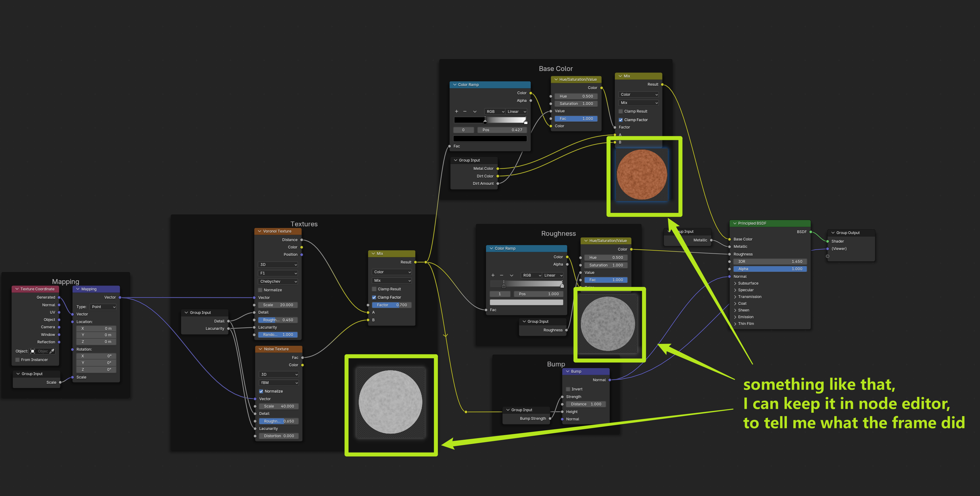This screenshot has height=496, width=980.
Task: Click the Pos 0.427 field
Action: [x=502, y=130]
